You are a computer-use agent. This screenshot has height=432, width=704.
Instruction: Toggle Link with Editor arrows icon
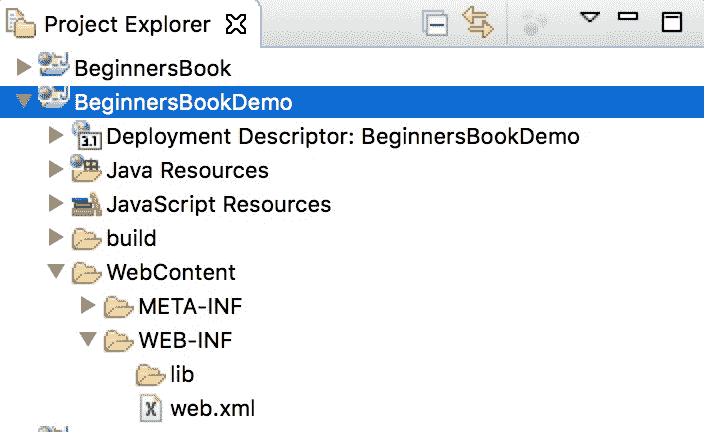click(480, 23)
